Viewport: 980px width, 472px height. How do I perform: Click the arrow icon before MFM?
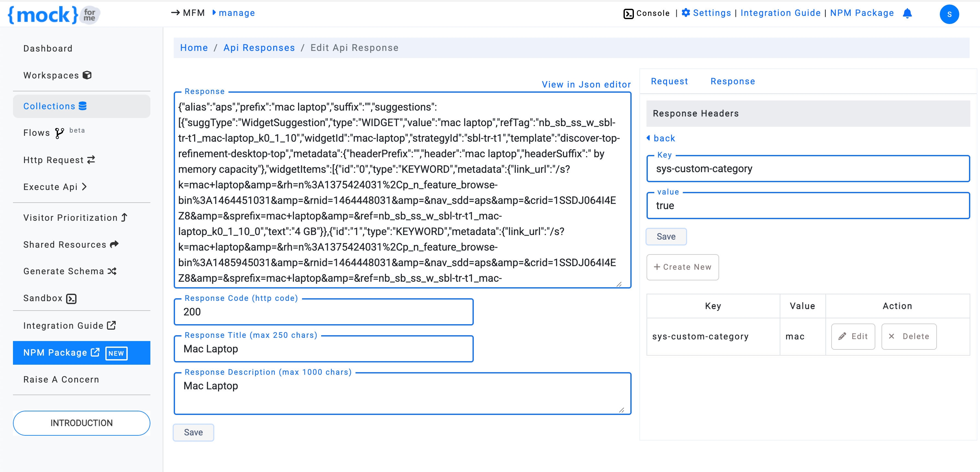pos(175,13)
